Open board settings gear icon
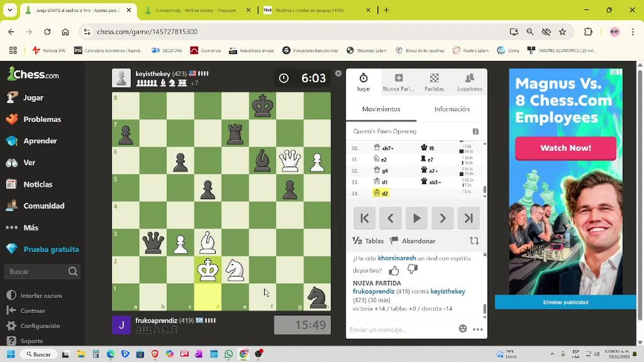Screen dimensions: 644x362 click(x=338, y=73)
